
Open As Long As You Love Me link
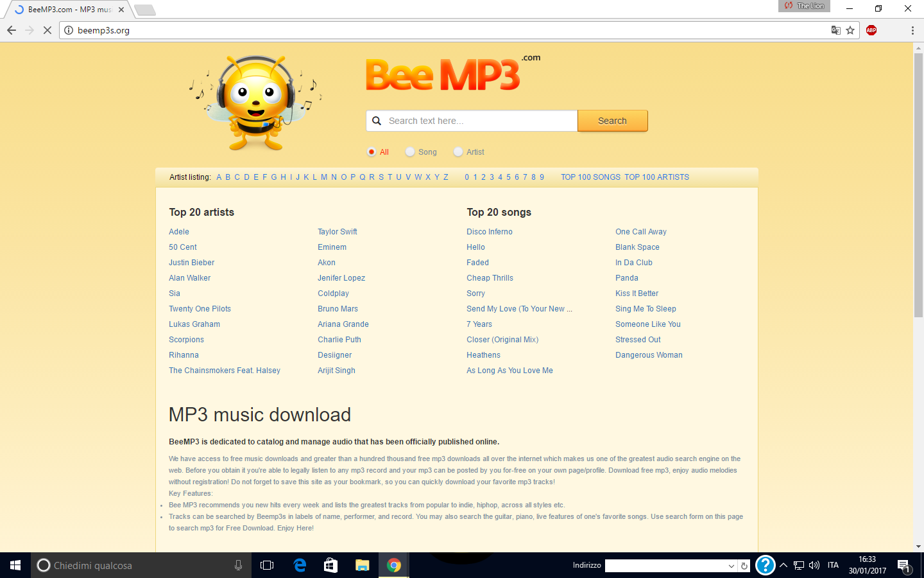(x=509, y=371)
